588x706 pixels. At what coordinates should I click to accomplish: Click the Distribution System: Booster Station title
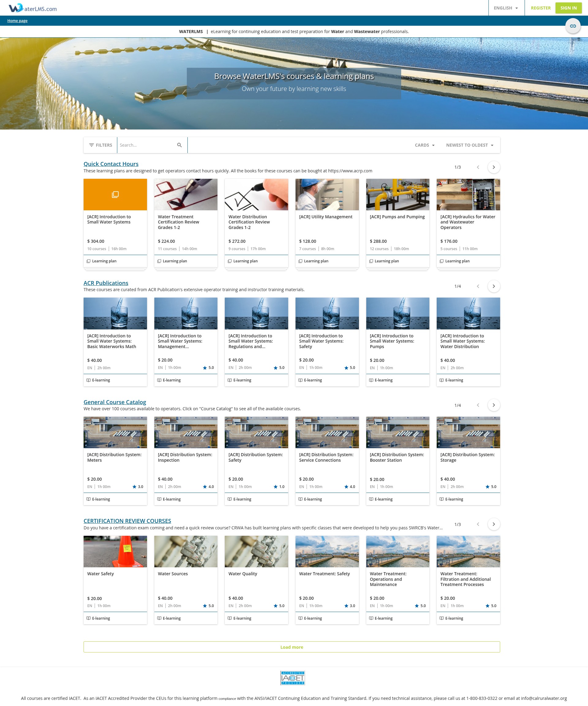[x=397, y=457]
